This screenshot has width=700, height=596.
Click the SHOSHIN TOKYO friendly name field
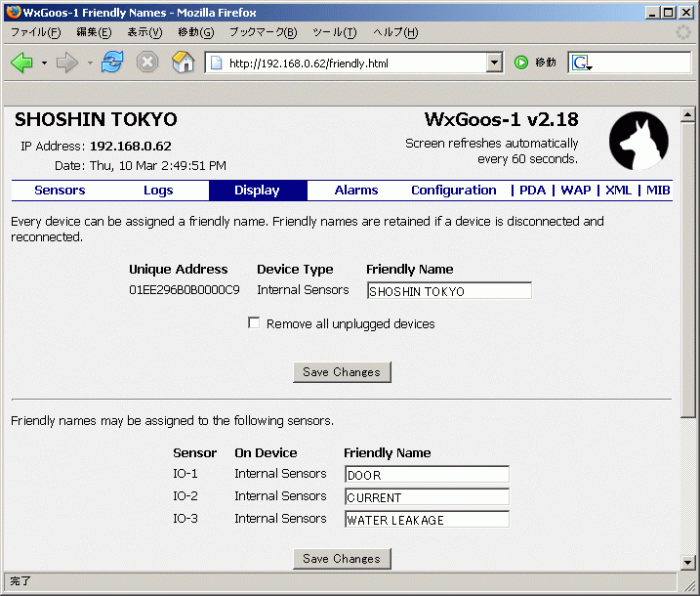pos(449,290)
